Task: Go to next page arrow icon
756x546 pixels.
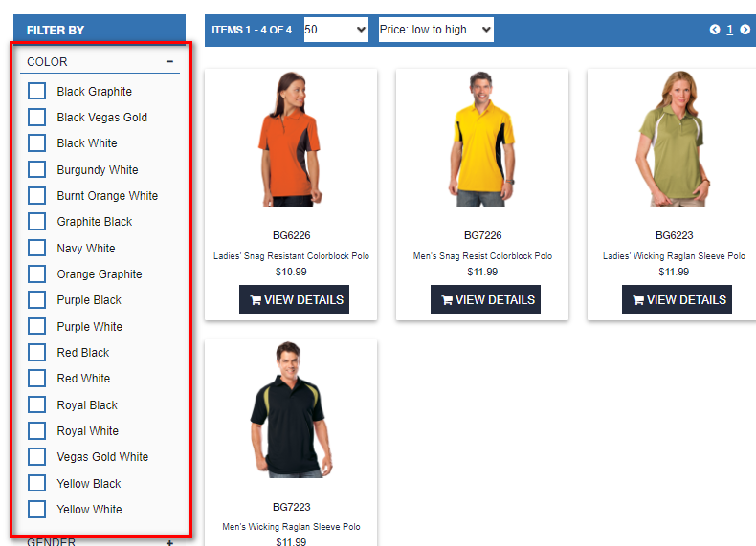Action: [745, 30]
